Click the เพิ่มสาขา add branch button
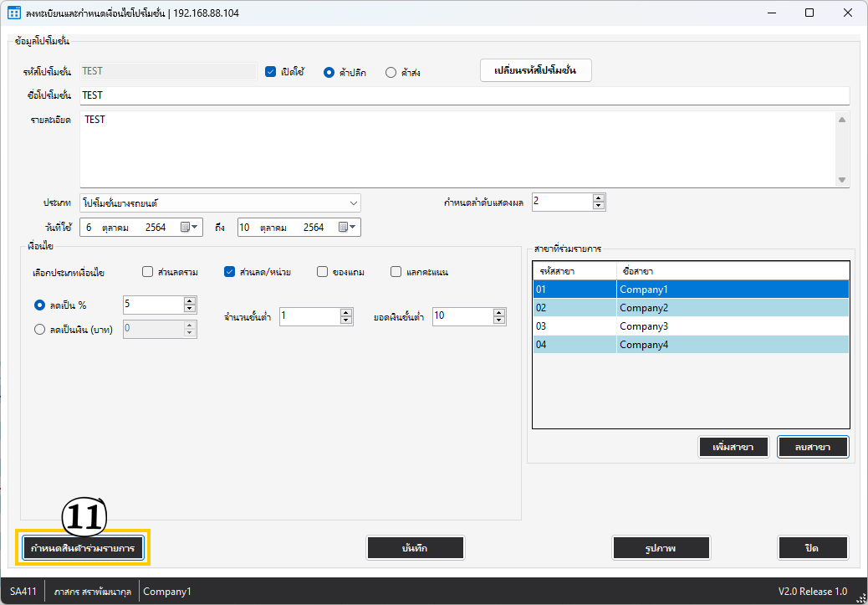Viewport: 868px width, 605px height. pyautogui.click(x=733, y=448)
